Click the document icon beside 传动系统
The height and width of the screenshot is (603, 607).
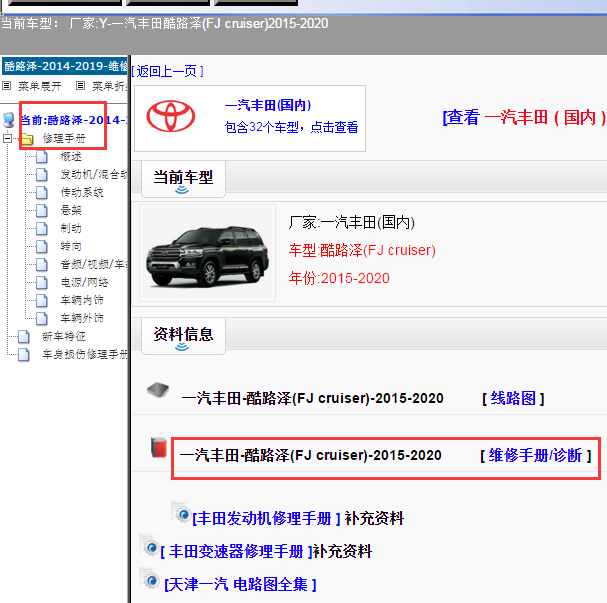[41, 192]
